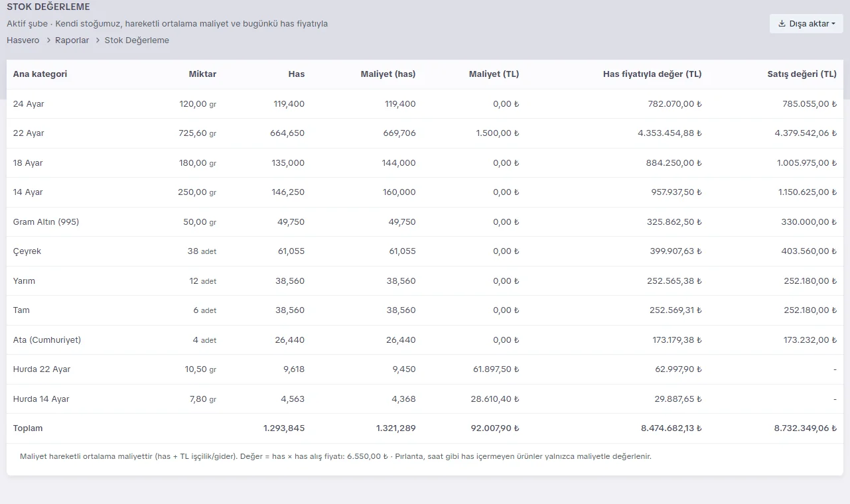The width and height of the screenshot is (850, 504).
Task: Click the 8.732.349,06 ₺ total sales value
Action: 806,428
